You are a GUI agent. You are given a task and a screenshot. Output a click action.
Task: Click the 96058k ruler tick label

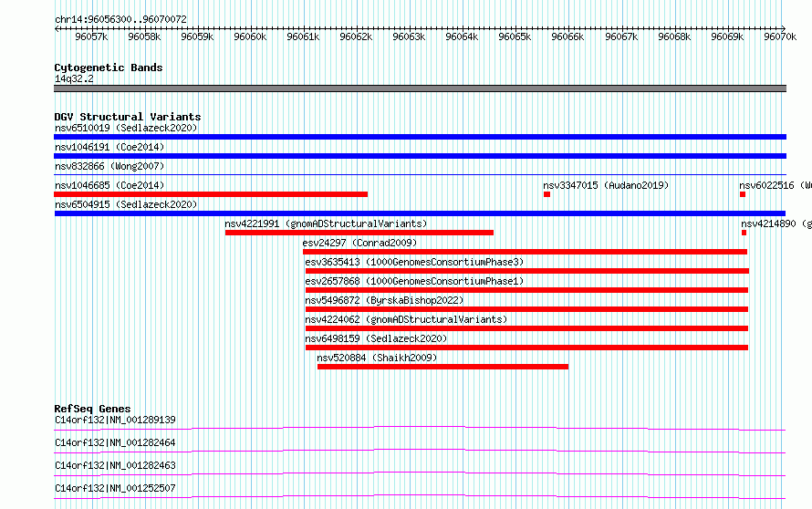click(x=144, y=36)
